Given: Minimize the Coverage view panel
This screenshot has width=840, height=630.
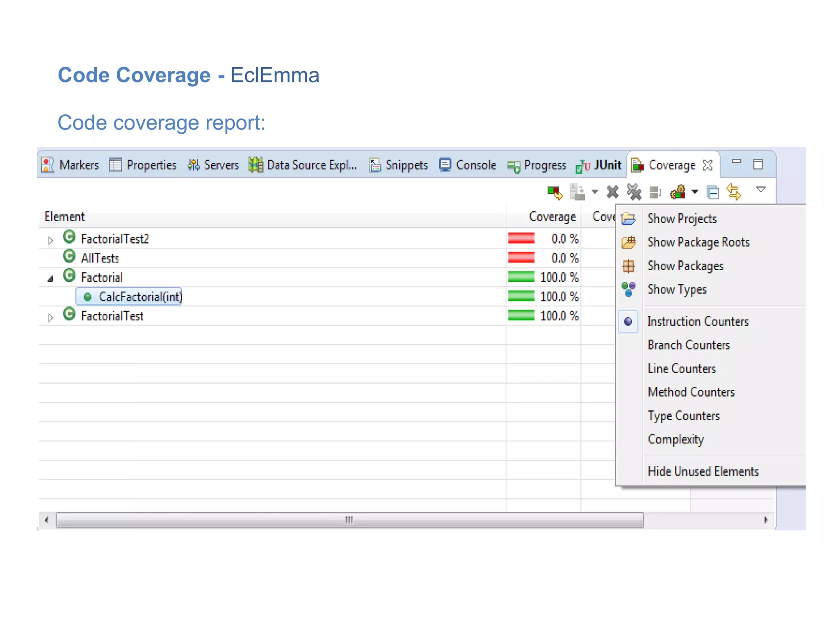Looking at the screenshot, I should pyautogui.click(x=737, y=161).
